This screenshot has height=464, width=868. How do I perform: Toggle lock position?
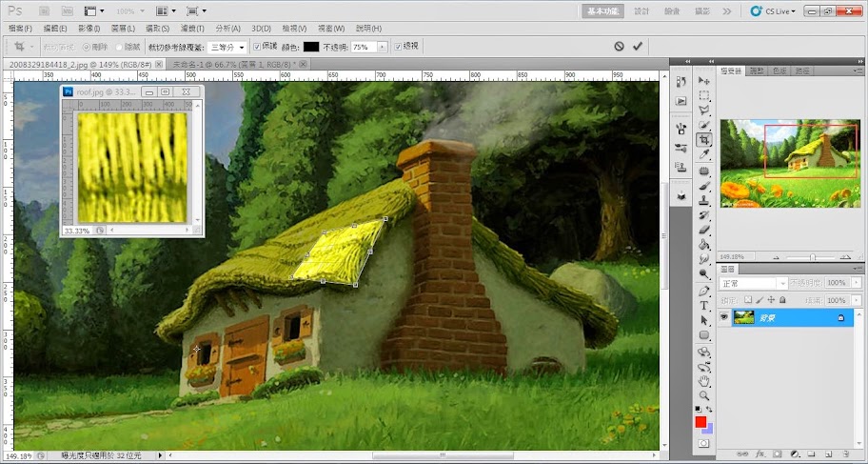click(x=771, y=300)
